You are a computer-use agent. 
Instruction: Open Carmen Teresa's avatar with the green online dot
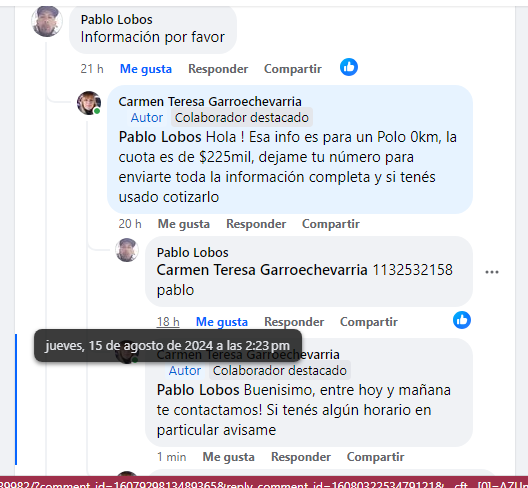point(89,103)
